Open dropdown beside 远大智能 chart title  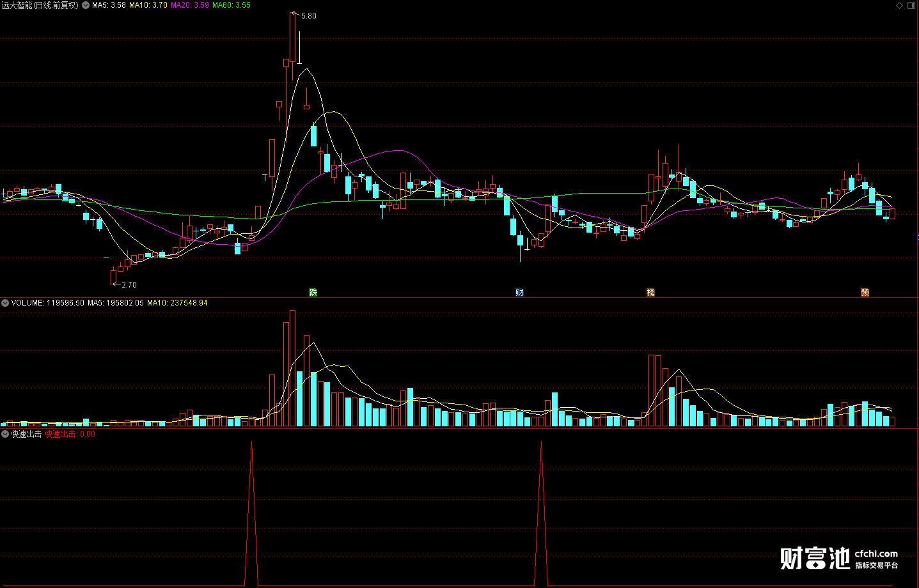pyautogui.click(x=86, y=5)
